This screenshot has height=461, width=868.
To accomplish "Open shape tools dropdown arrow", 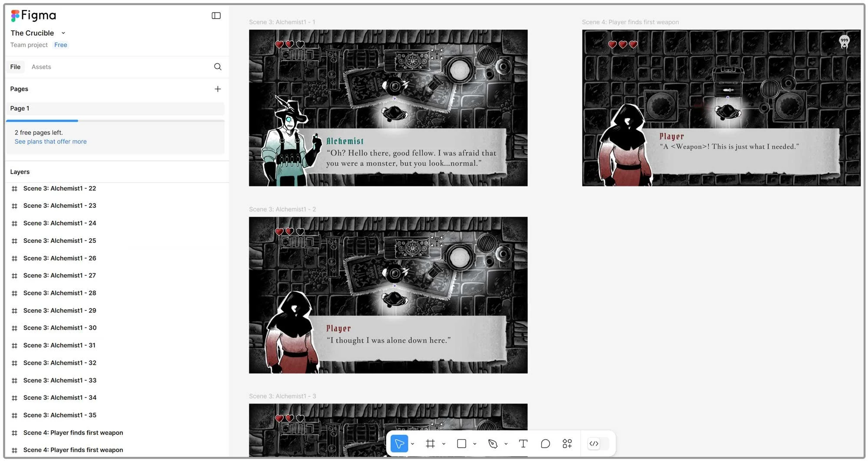I will tap(475, 444).
